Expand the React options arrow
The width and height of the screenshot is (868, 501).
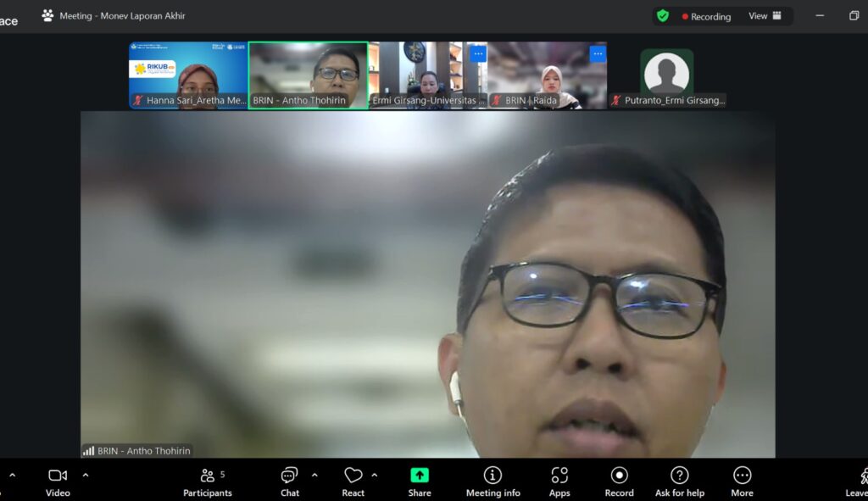(375, 476)
